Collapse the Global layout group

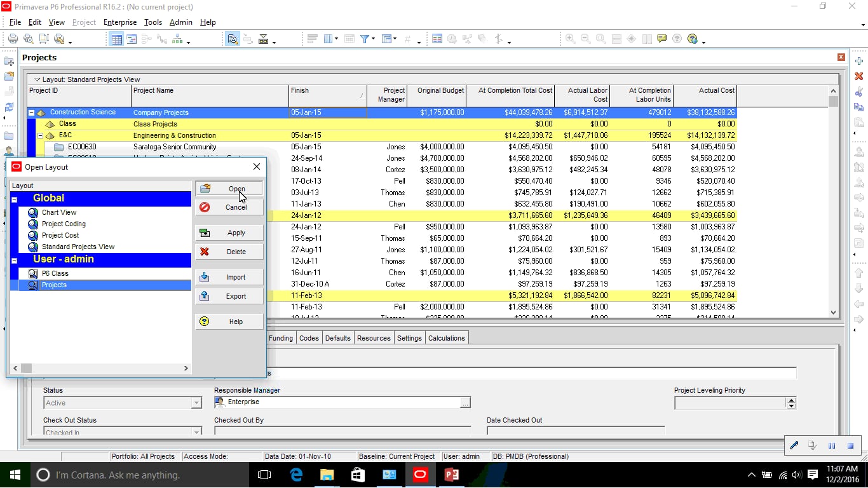tap(15, 200)
